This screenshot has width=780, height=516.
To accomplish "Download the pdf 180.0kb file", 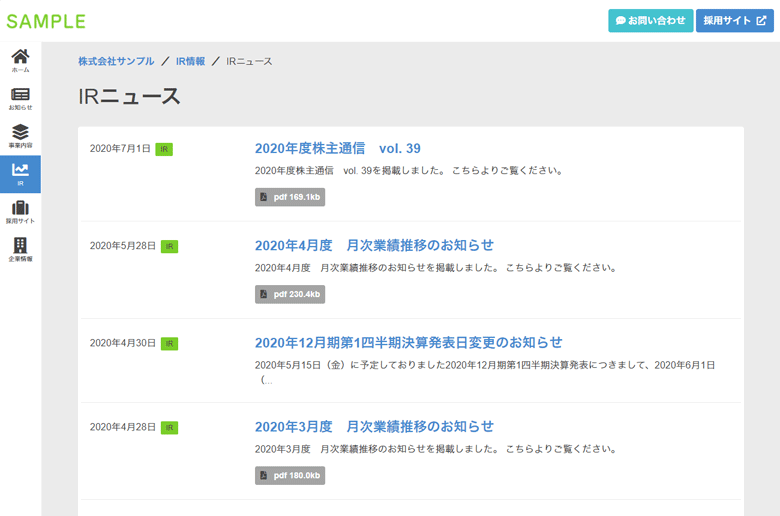I will [290, 475].
